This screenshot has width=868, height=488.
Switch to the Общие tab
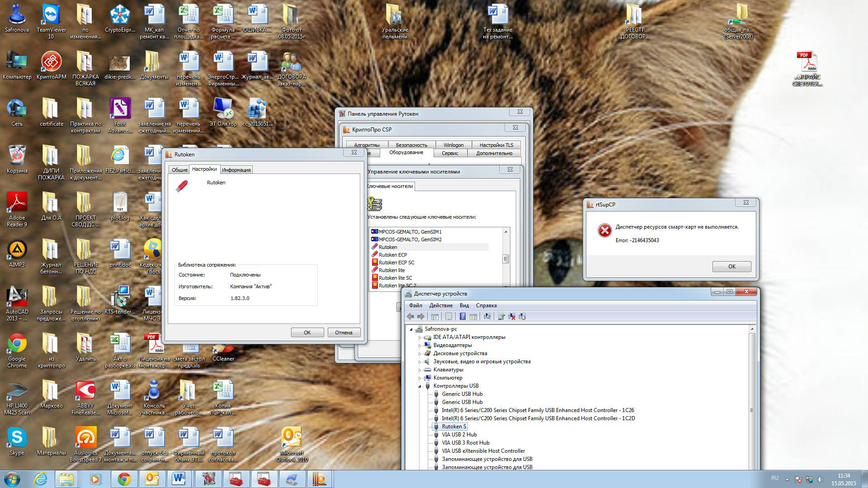[179, 170]
